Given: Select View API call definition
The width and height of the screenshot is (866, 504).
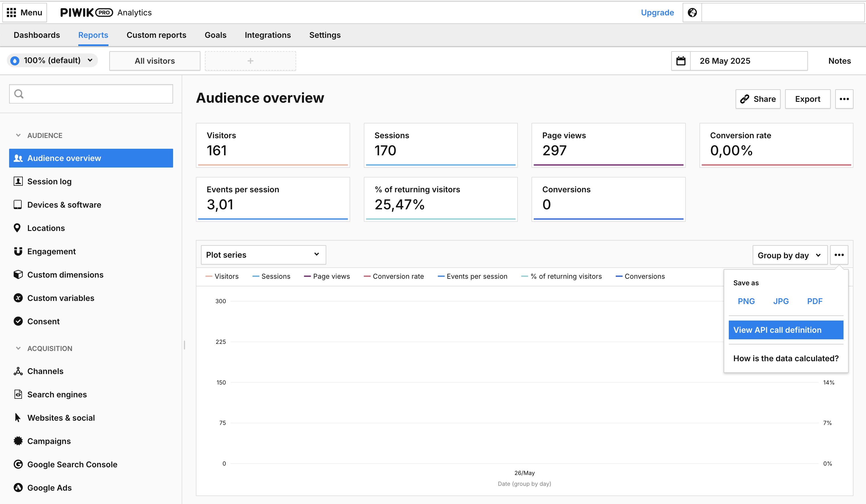Looking at the screenshot, I should pyautogui.click(x=786, y=330).
